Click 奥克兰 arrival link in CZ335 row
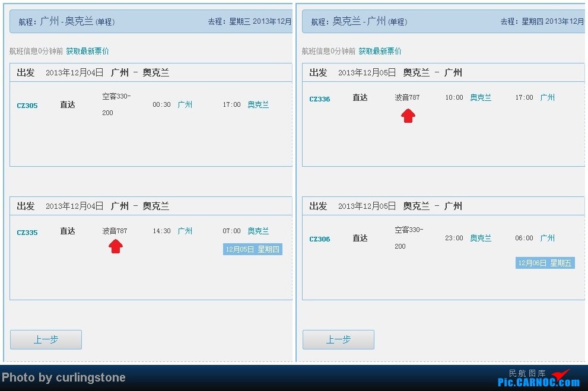 pyautogui.click(x=258, y=231)
